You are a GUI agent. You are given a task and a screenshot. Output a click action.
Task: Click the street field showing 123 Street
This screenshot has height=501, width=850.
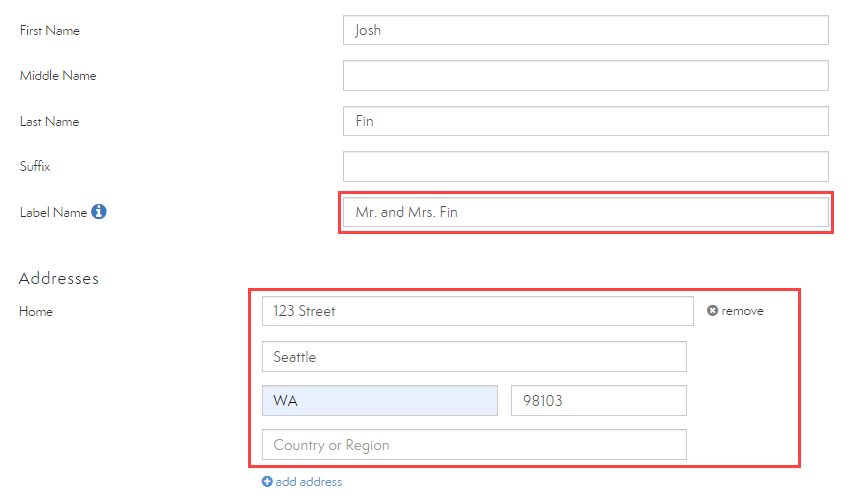tap(477, 311)
